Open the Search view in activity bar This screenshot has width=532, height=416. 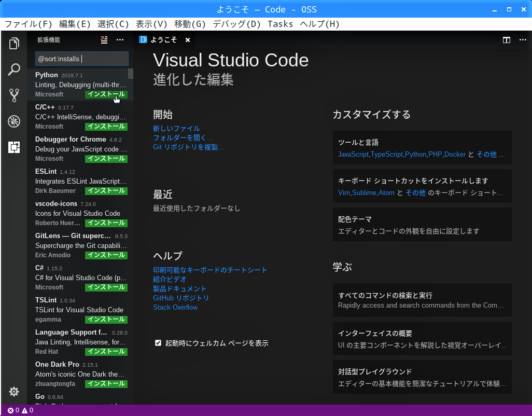14,70
